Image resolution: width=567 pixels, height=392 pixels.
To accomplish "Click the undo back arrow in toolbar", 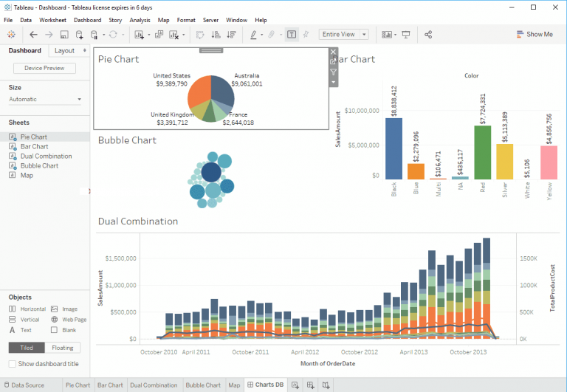I will [33, 35].
